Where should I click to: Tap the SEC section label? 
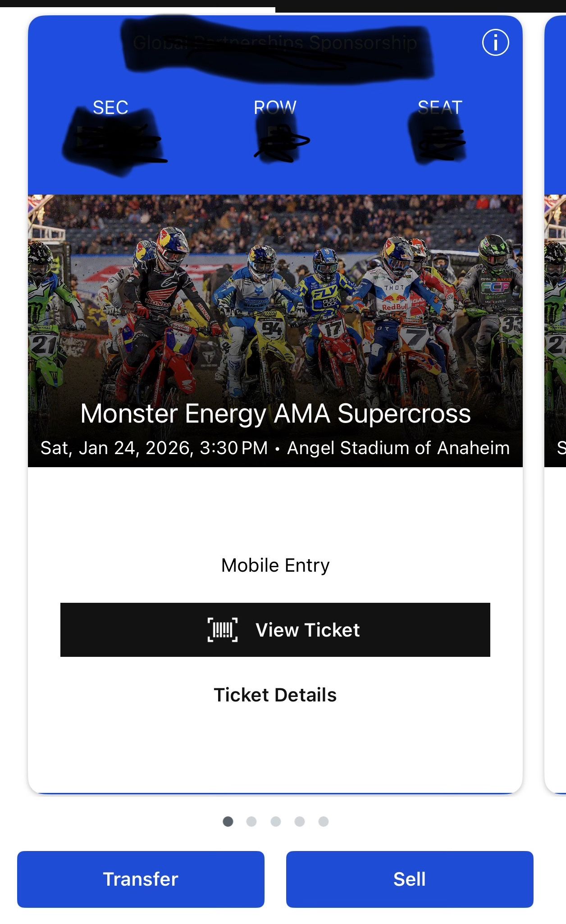tap(110, 108)
